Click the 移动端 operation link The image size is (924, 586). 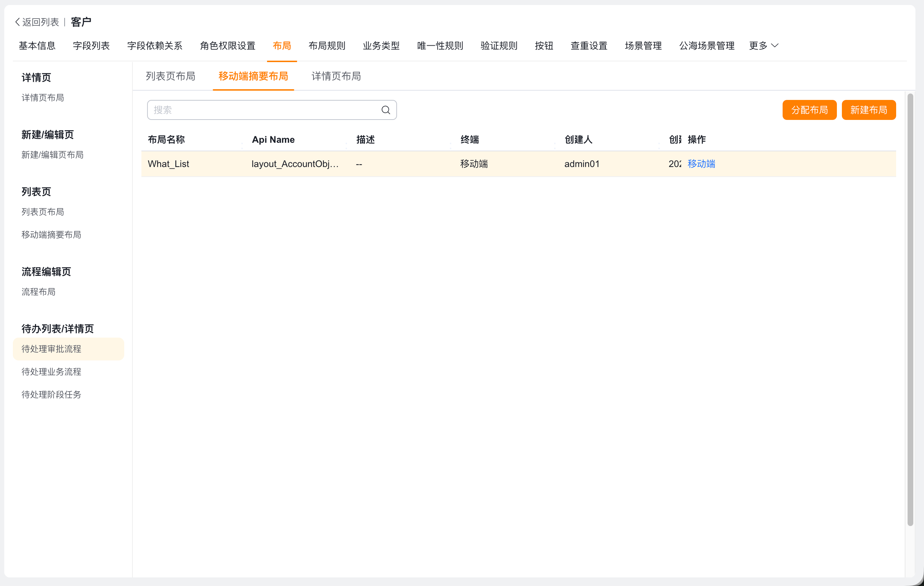click(702, 164)
